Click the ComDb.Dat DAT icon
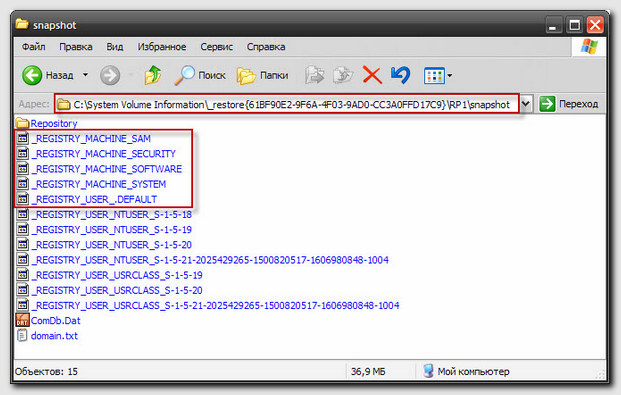 click(x=23, y=320)
